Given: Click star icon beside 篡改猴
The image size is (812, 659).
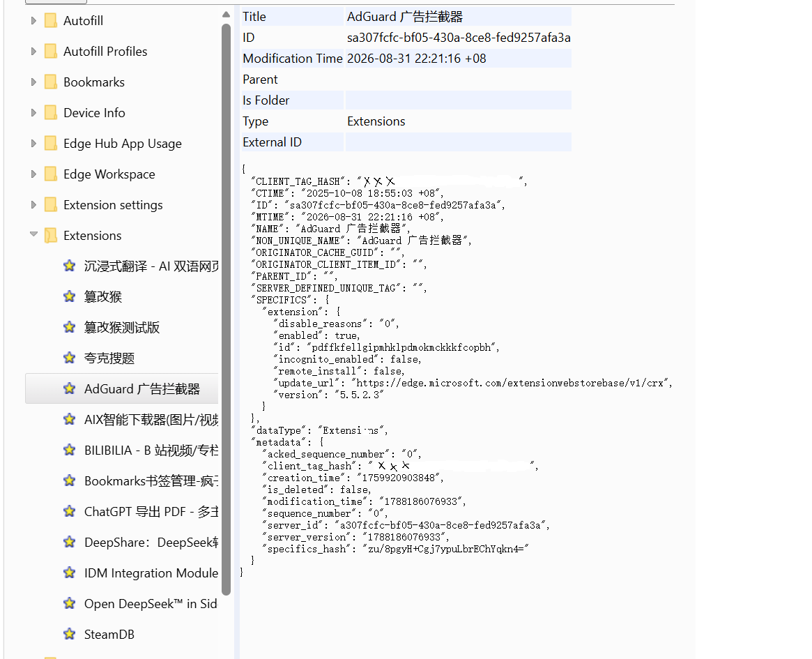Looking at the screenshot, I should (x=70, y=296).
